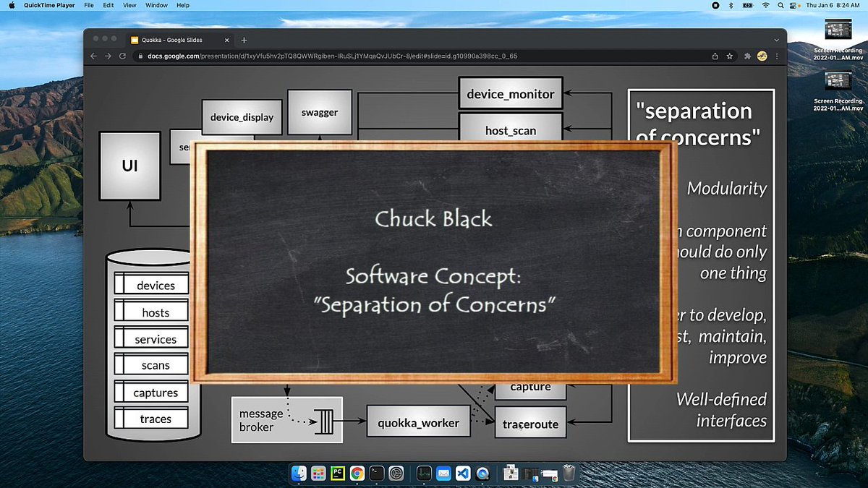Click the "Chuck Black" chalkboard title
Viewport: 868px width, 488px height.
coord(433,218)
